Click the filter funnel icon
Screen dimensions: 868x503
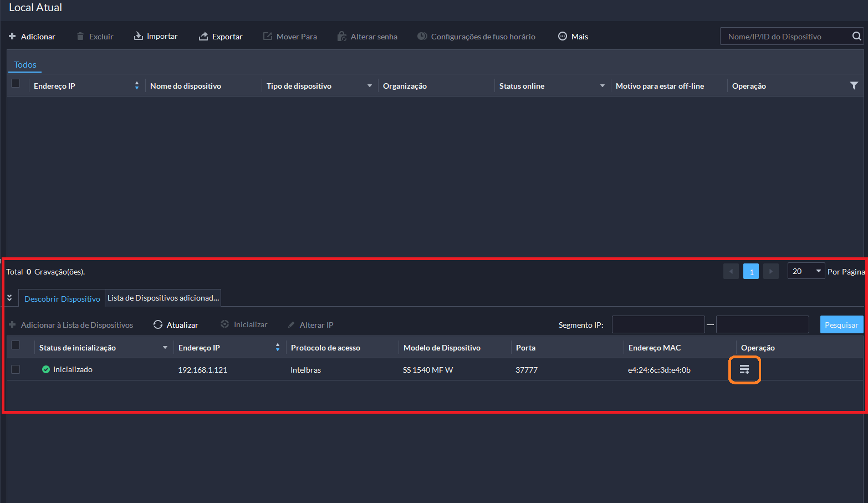pyautogui.click(x=854, y=85)
